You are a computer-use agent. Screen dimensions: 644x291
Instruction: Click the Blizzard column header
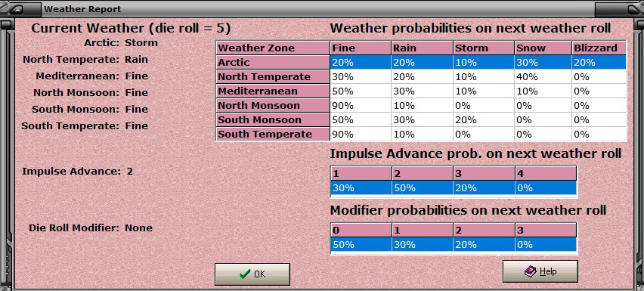click(x=599, y=48)
